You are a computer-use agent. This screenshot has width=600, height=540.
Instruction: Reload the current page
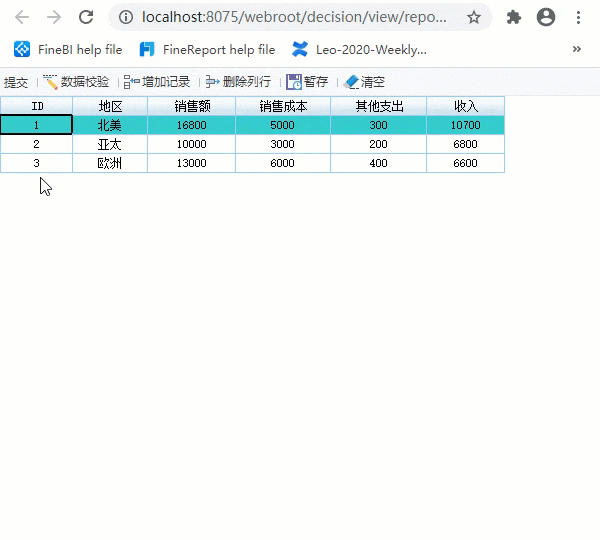(x=86, y=17)
